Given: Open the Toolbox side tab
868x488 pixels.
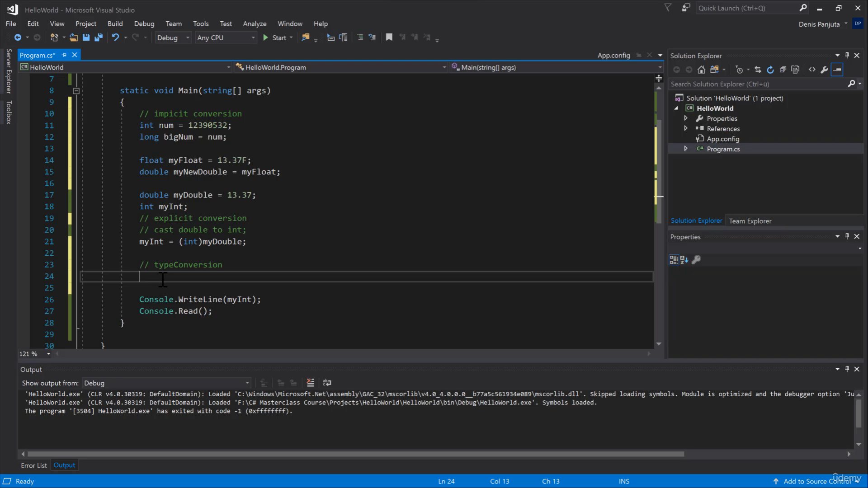Looking at the screenshot, I should [x=9, y=112].
